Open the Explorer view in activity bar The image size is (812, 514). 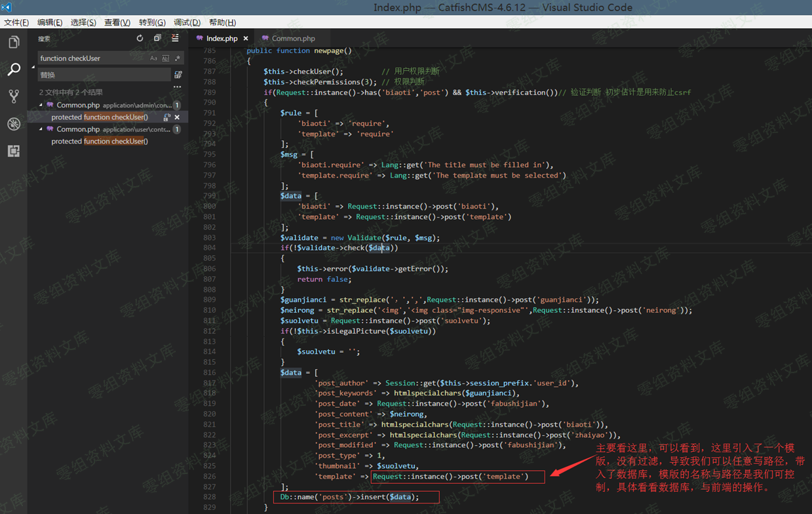(x=14, y=43)
